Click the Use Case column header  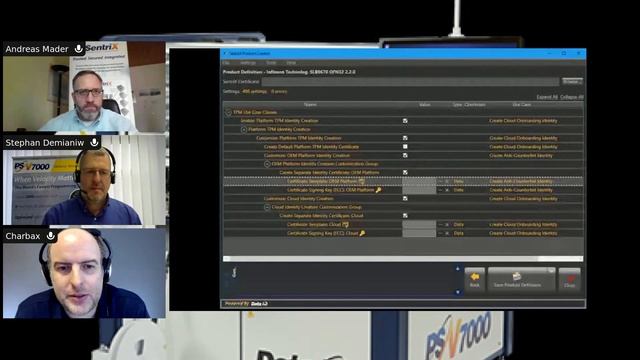point(522,105)
